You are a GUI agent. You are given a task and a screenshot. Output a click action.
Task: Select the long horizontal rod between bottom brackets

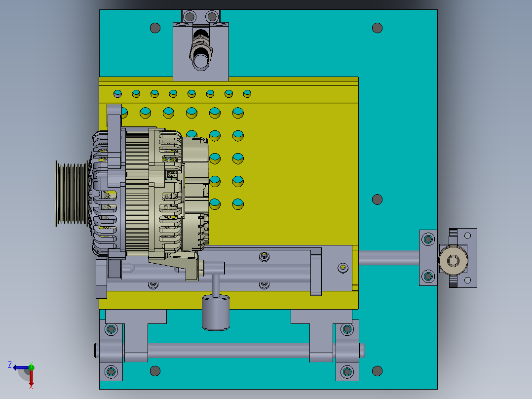(x=228, y=351)
